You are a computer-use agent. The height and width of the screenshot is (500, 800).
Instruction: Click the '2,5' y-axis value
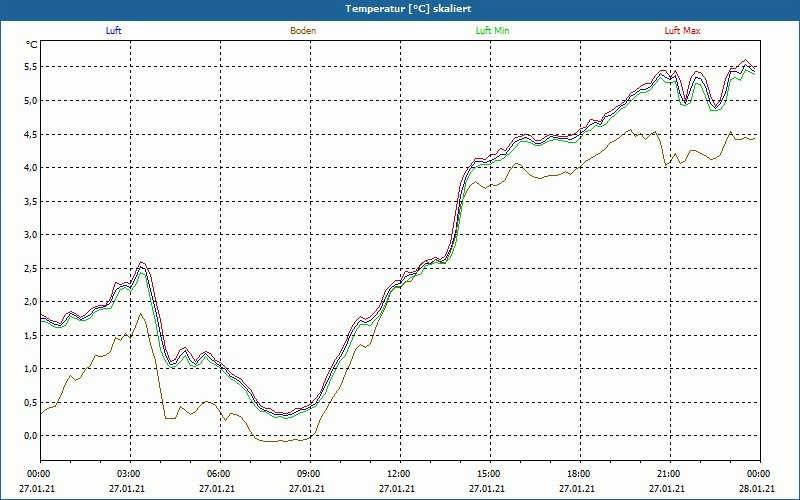tap(31, 268)
